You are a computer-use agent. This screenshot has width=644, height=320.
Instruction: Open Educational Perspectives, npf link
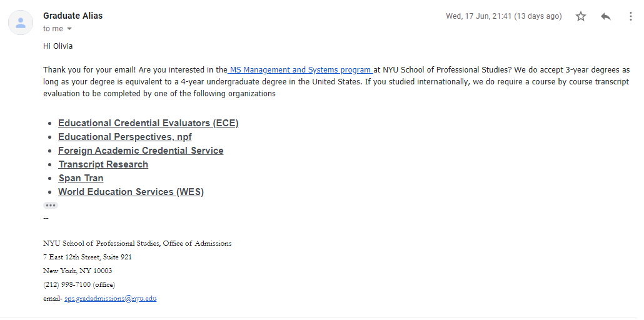[x=125, y=137]
